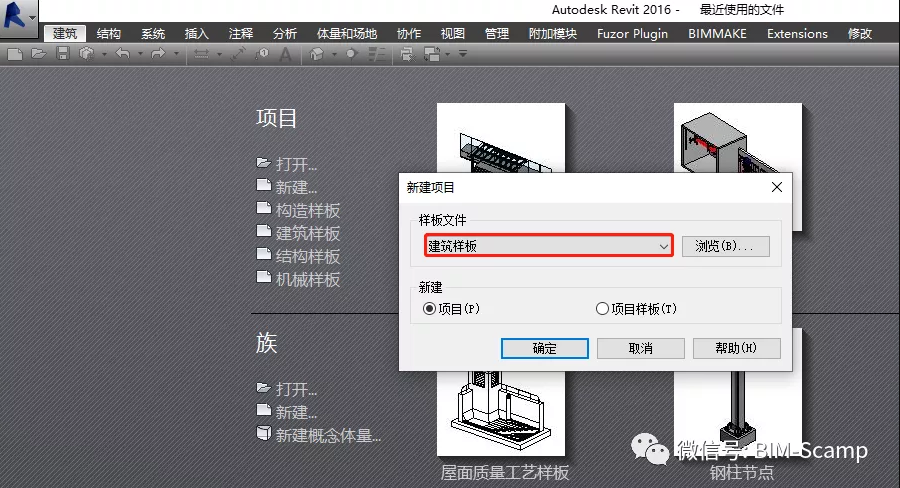The width and height of the screenshot is (900, 488).
Task: Close the 新建项目 dialog with X
Action: 777,187
